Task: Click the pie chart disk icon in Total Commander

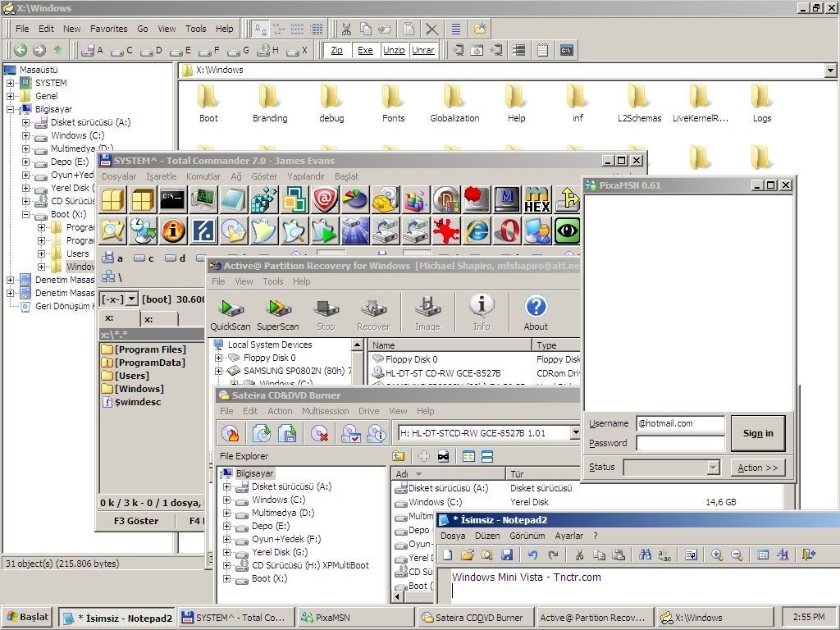Action: (x=355, y=200)
